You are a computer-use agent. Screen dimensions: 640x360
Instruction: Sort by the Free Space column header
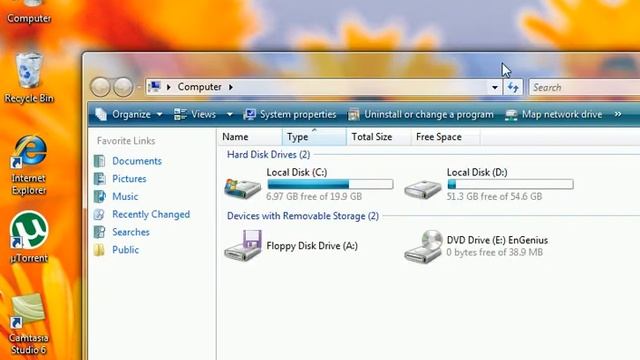pyautogui.click(x=445, y=137)
